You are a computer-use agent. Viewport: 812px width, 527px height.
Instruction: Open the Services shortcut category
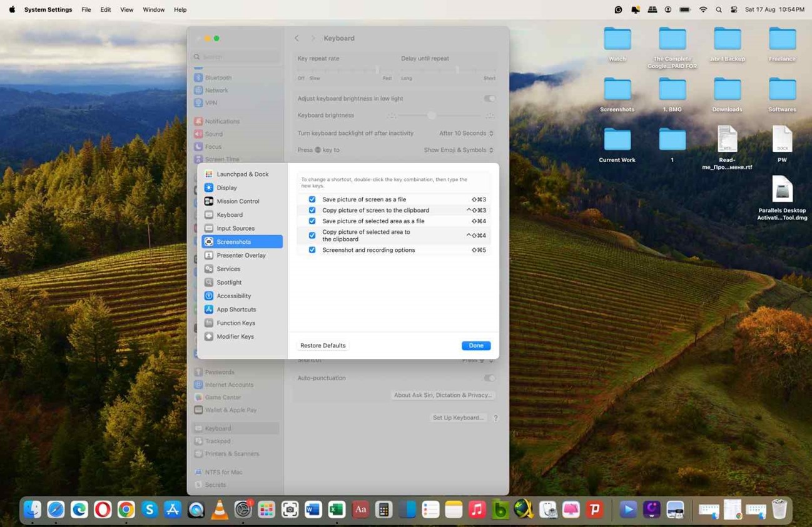[242, 269]
